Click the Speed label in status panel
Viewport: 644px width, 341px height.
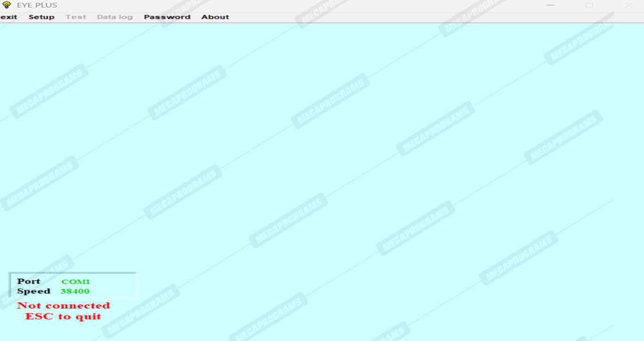pos(33,291)
